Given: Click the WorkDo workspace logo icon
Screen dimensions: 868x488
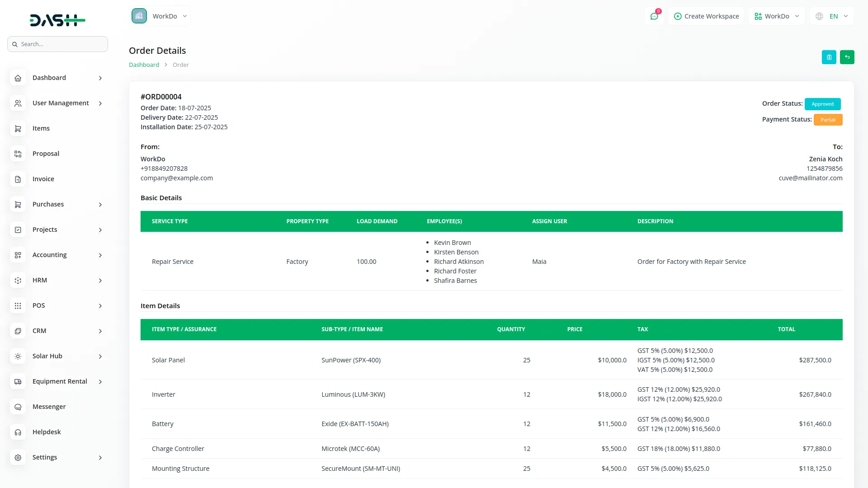Looking at the screenshot, I should 139,16.
